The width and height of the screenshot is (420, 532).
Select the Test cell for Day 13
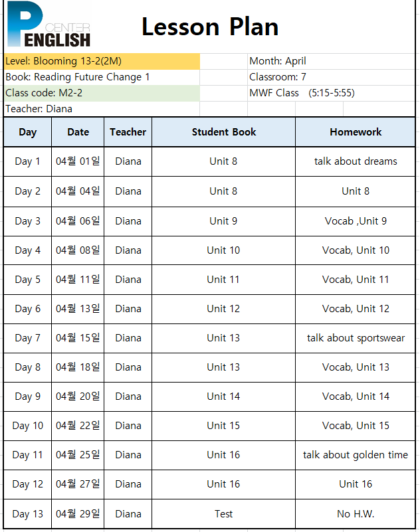tap(223, 514)
